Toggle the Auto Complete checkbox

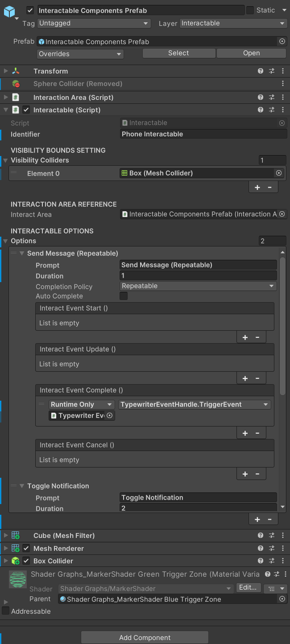124,296
